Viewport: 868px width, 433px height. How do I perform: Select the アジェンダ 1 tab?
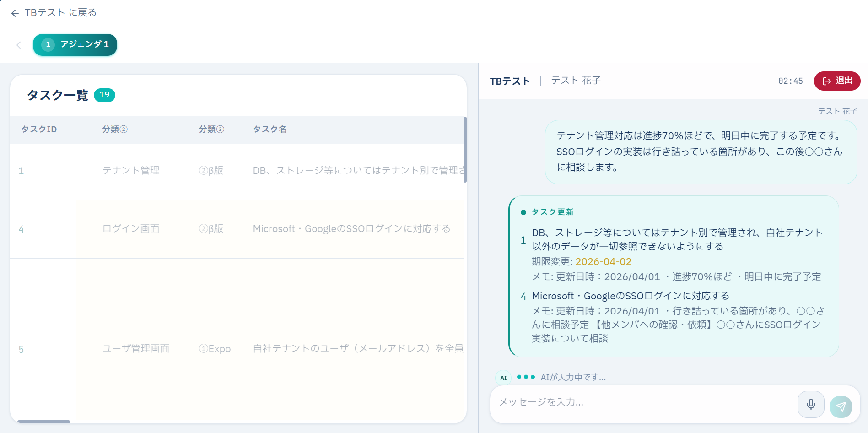(x=75, y=45)
